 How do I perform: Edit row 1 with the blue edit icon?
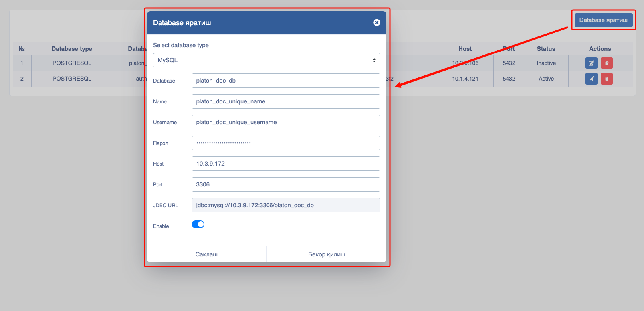tap(591, 63)
